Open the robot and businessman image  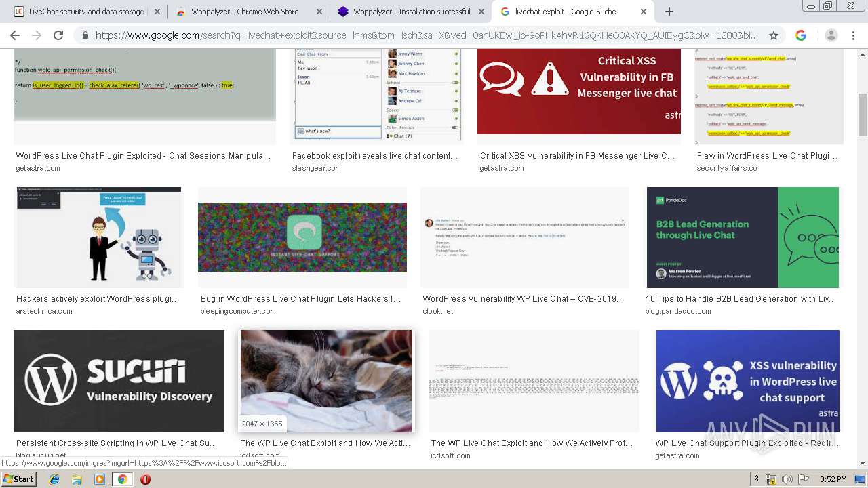[x=100, y=237]
